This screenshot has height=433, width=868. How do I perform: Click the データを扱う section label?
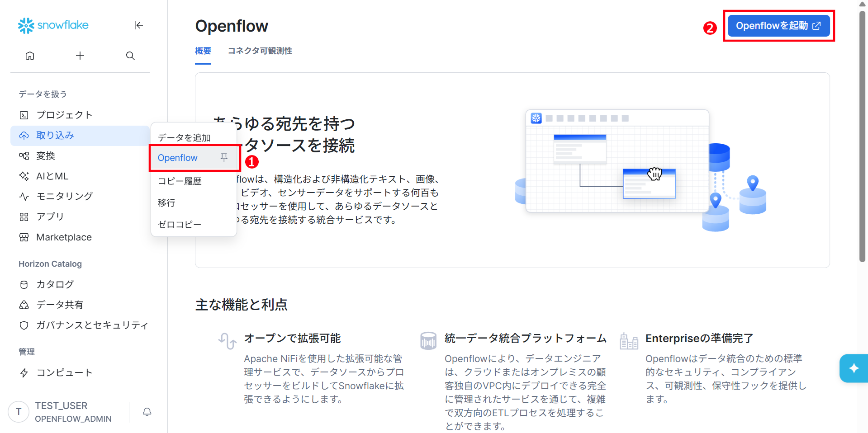pos(43,94)
